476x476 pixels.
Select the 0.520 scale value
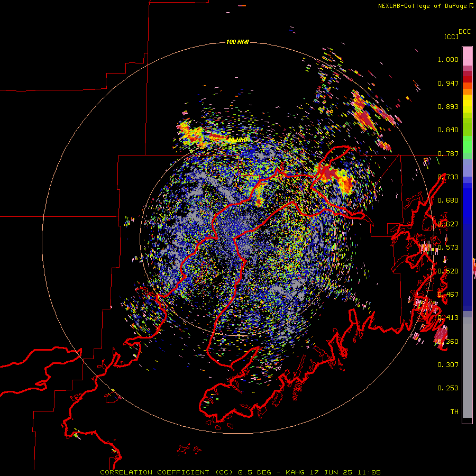pyautogui.click(x=448, y=271)
